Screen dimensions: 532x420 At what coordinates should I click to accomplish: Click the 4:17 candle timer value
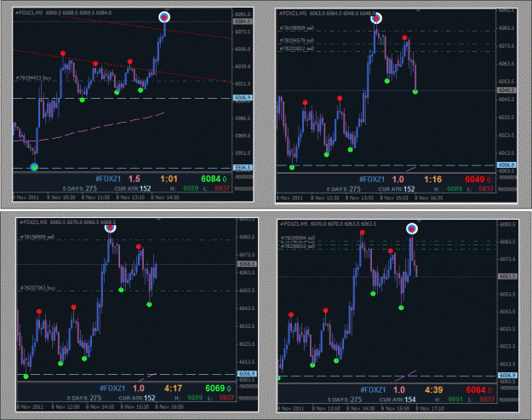[173, 388]
